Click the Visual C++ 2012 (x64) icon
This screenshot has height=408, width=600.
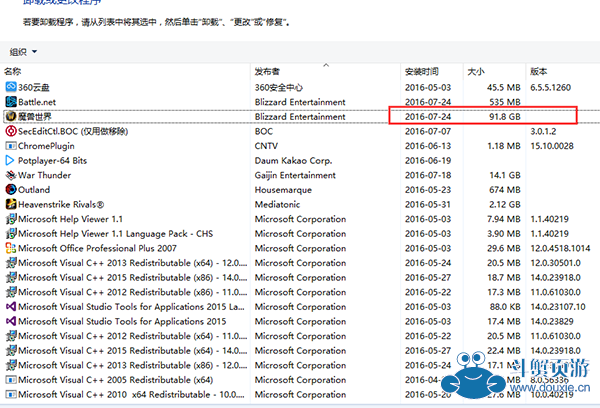[11, 336]
